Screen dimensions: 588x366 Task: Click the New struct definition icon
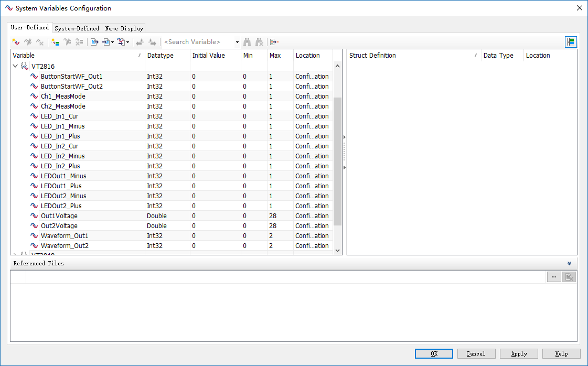point(56,42)
